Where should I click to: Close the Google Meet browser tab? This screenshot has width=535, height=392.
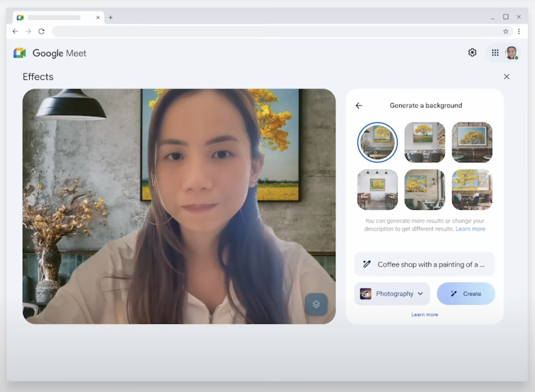click(x=98, y=17)
